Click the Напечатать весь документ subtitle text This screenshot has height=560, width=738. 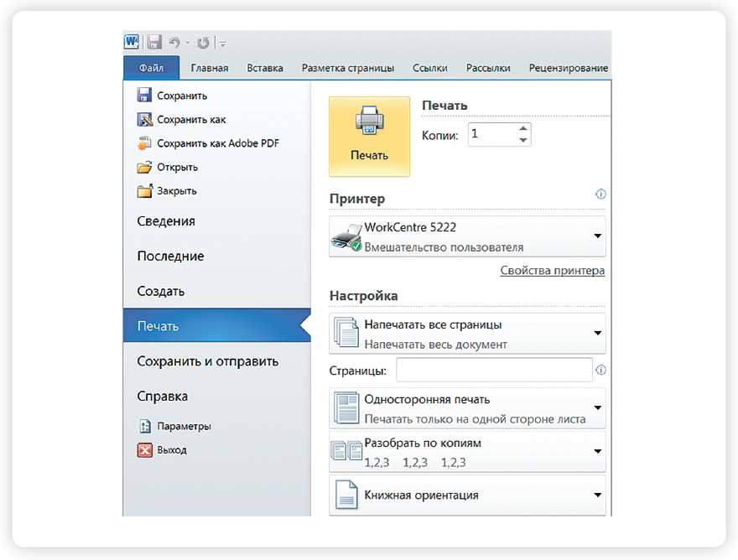[x=436, y=345]
